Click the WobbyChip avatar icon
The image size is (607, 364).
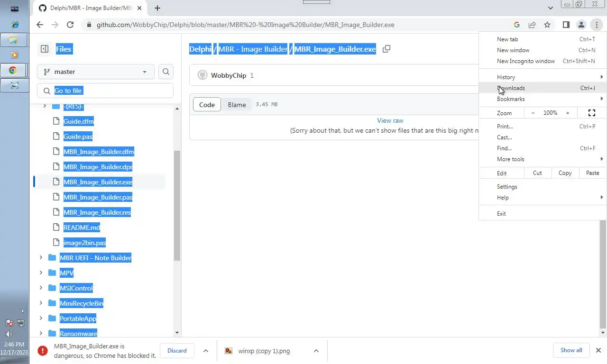[202, 75]
